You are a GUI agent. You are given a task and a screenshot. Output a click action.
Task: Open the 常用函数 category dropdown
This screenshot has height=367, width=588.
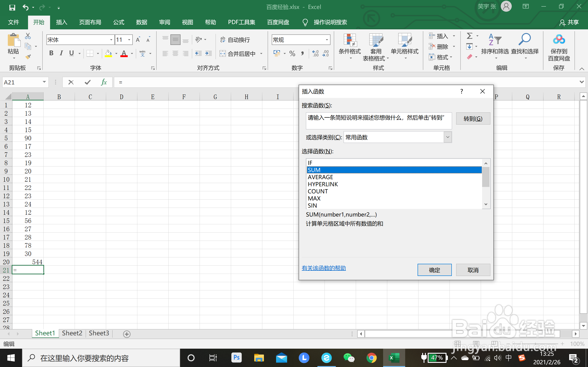pyautogui.click(x=447, y=137)
